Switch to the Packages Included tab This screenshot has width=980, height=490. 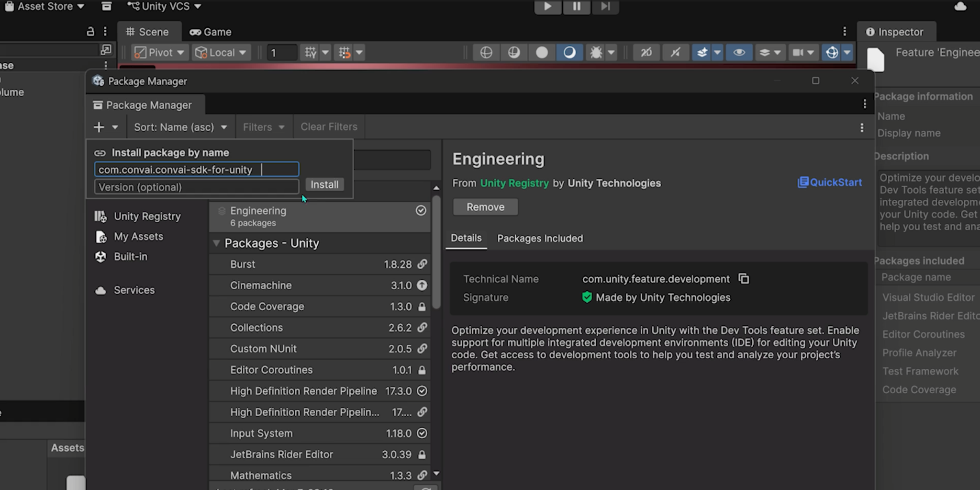pyautogui.click(x=540, y=239)
